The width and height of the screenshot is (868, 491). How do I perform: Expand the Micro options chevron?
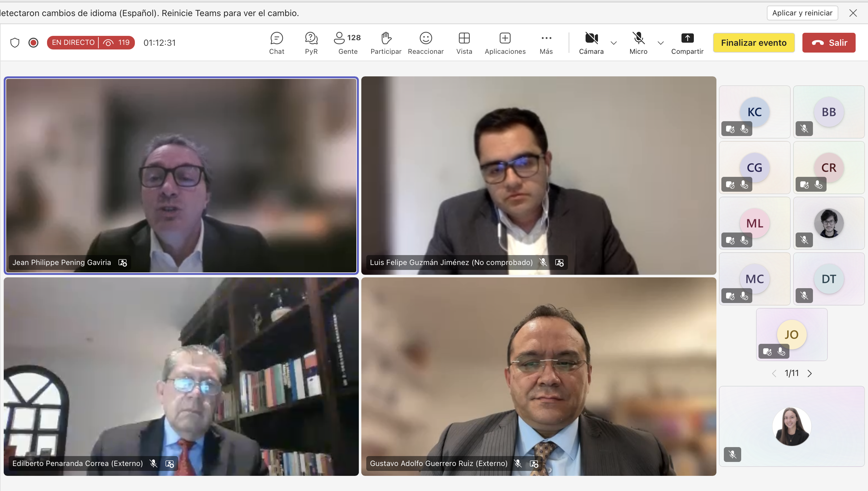(660, 43)
